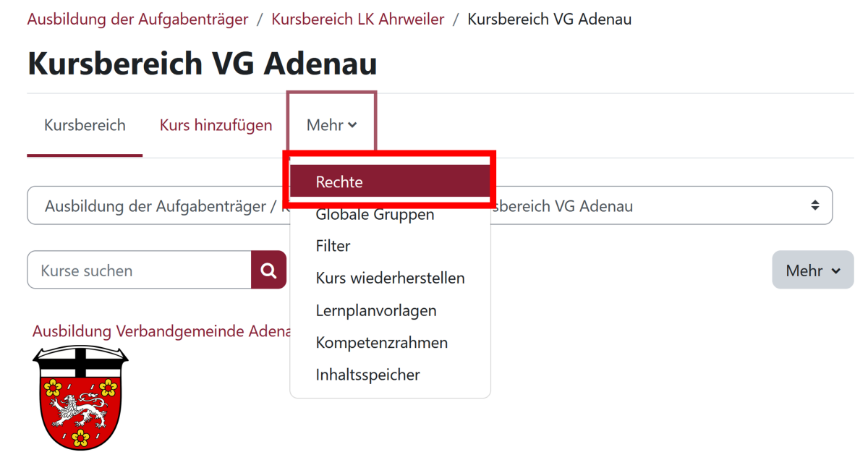Click the magnifier search button

[x=268, y=270]
